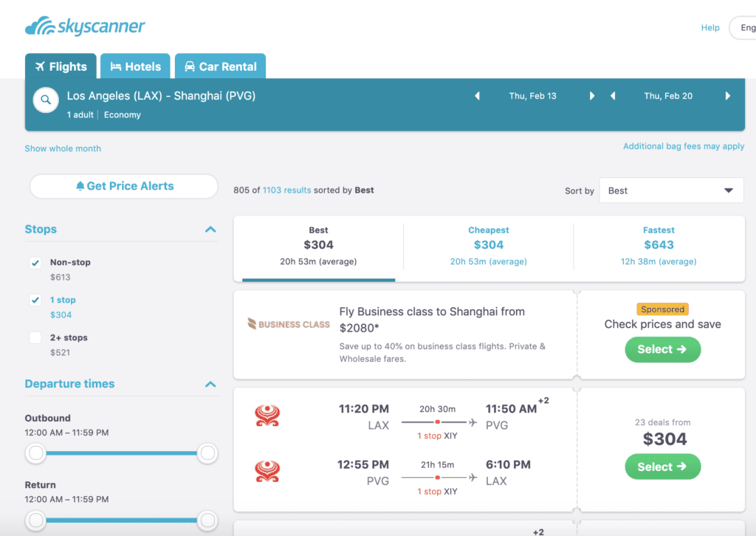Advance departure date with the right arrow
Screen dimensions: 756x536
pos(592,95)
